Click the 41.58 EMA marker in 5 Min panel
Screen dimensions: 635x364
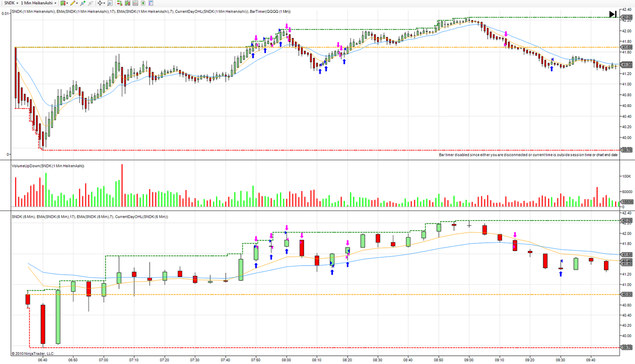click(627, 255)
